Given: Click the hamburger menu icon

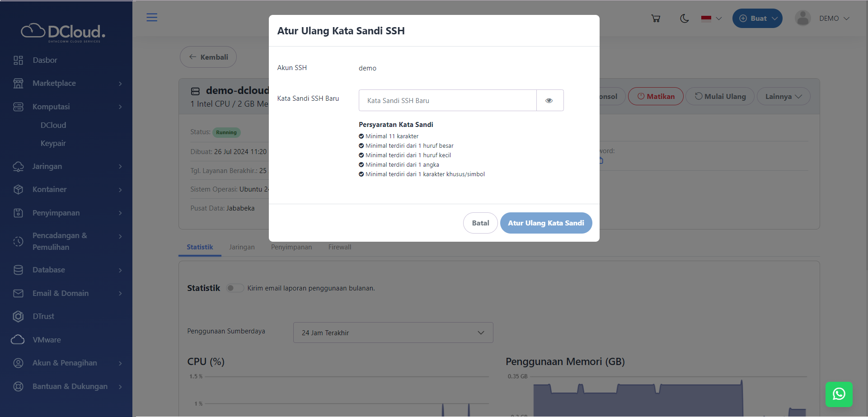Looking at the screenshot, I should (152, 18).
